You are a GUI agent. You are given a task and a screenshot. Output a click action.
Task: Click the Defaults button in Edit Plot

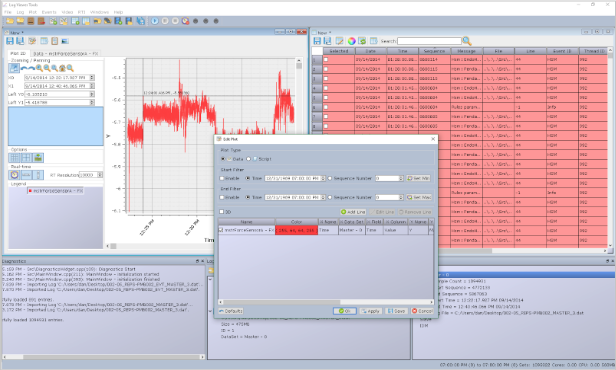(231, 311)
